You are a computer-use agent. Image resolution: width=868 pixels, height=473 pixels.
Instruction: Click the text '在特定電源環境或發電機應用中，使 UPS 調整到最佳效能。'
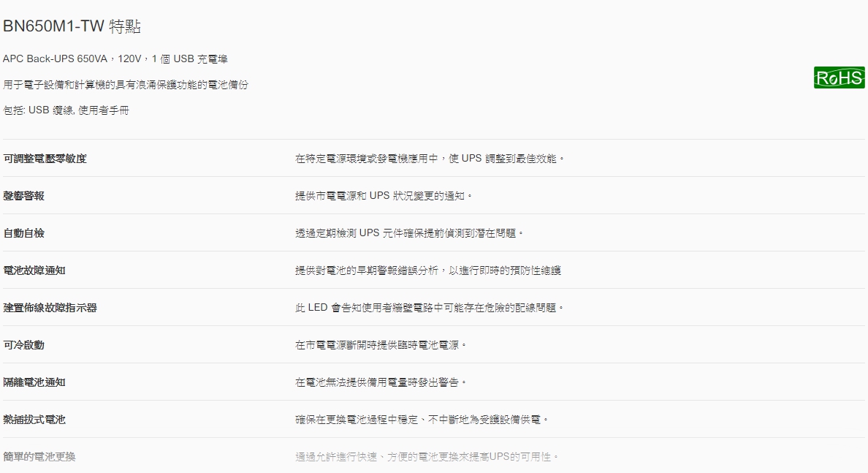pyautogui.click(x=430, y=159)
